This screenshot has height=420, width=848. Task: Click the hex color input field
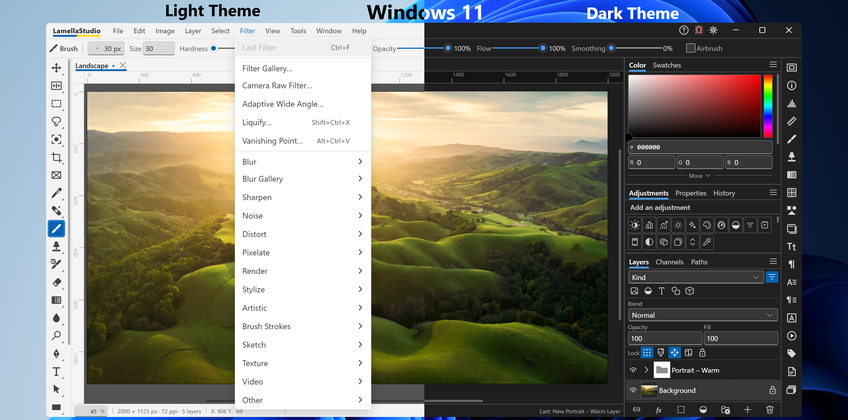click(700, 147)
